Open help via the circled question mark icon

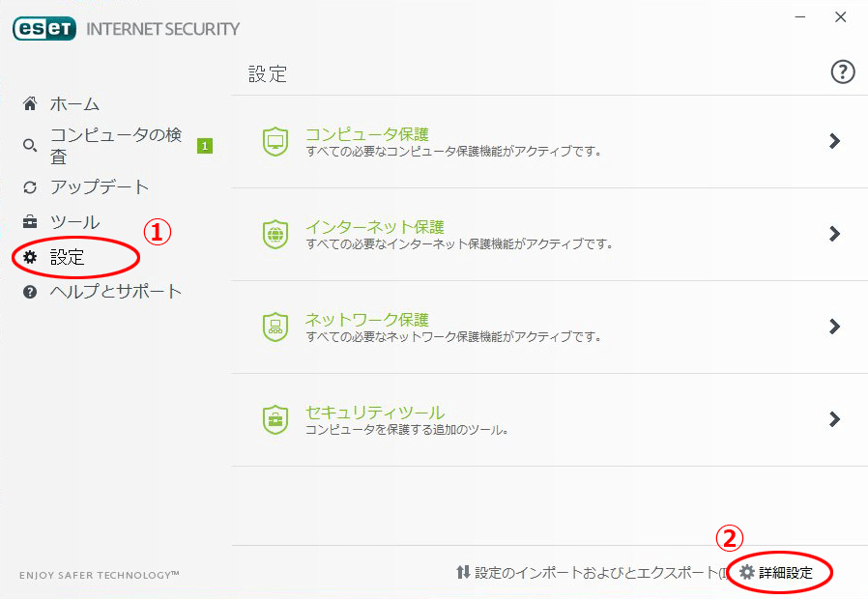843,71
